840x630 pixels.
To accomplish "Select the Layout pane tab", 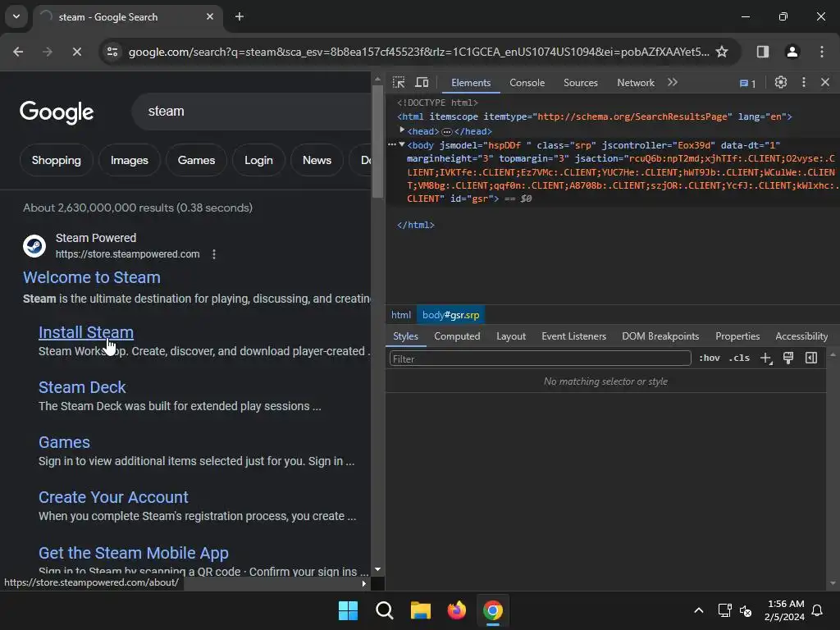I will [x=511, y=336].
